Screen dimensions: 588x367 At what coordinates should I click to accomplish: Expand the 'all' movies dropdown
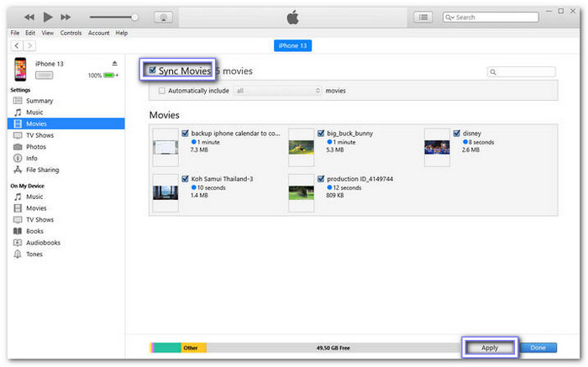click(x=277, y=91)
